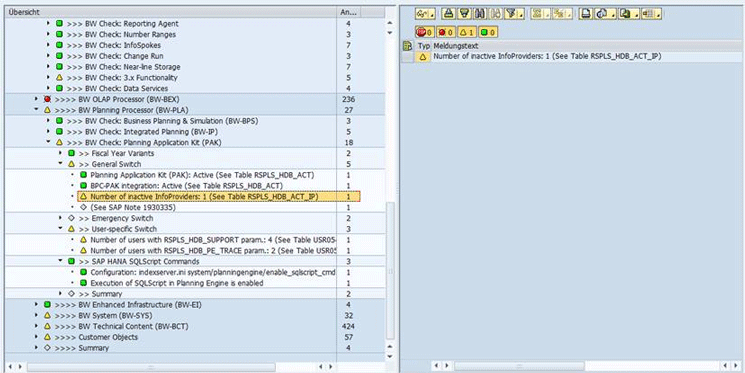Click the select-all icon left of Typ header
Image resolution: width=745 pixels, height=373 pixels.
click(x=407, y=46)
